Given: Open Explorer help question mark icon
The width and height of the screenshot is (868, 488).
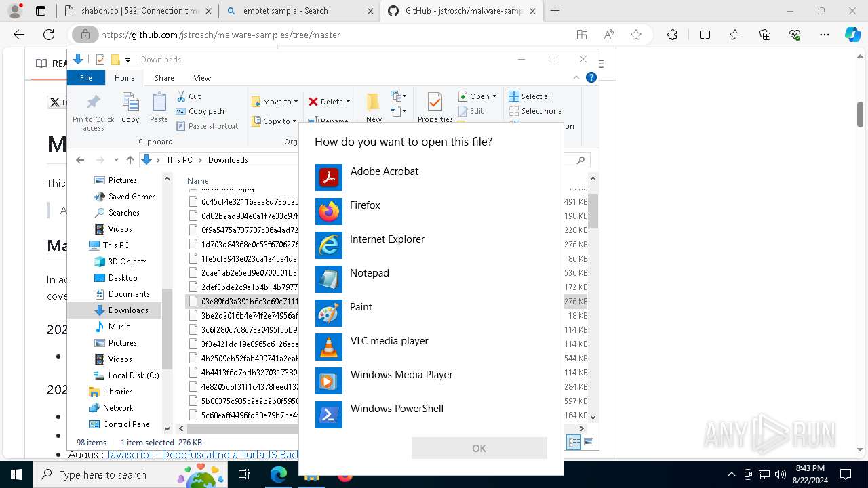Looking at the screenshot, I should point(591,78).
